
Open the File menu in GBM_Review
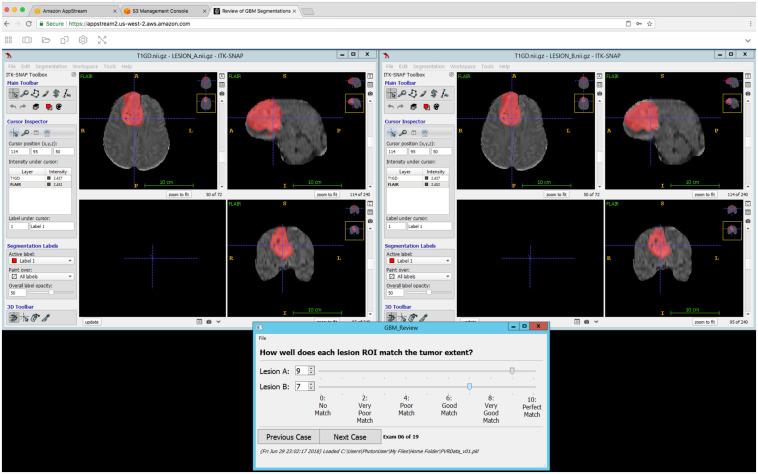(263, 338)
